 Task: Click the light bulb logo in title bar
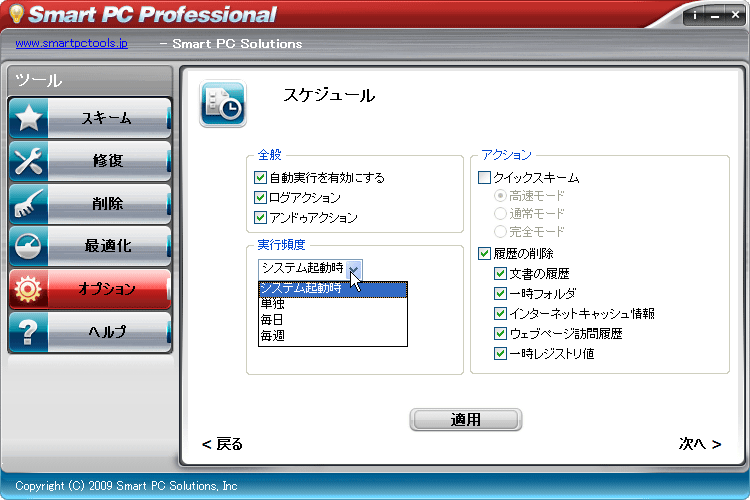(x=17, y=14)
